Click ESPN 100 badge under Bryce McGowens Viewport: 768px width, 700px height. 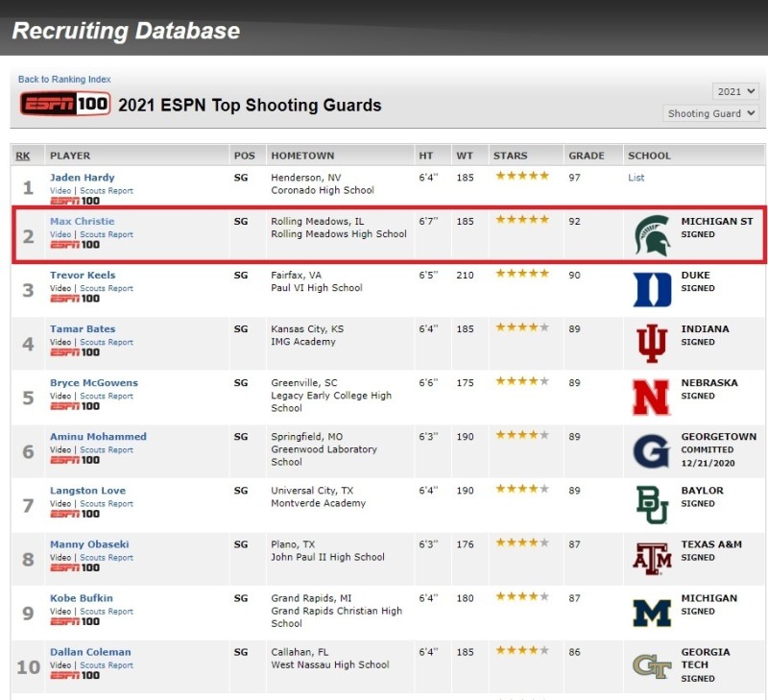(x=75, y=406)
